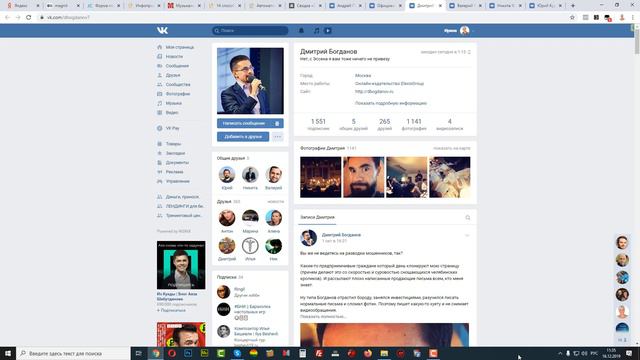Image resolution: width=640 pixels, height=360 pixels.
Task: Open the 4 videos counter
Action: tap(449, 124)
